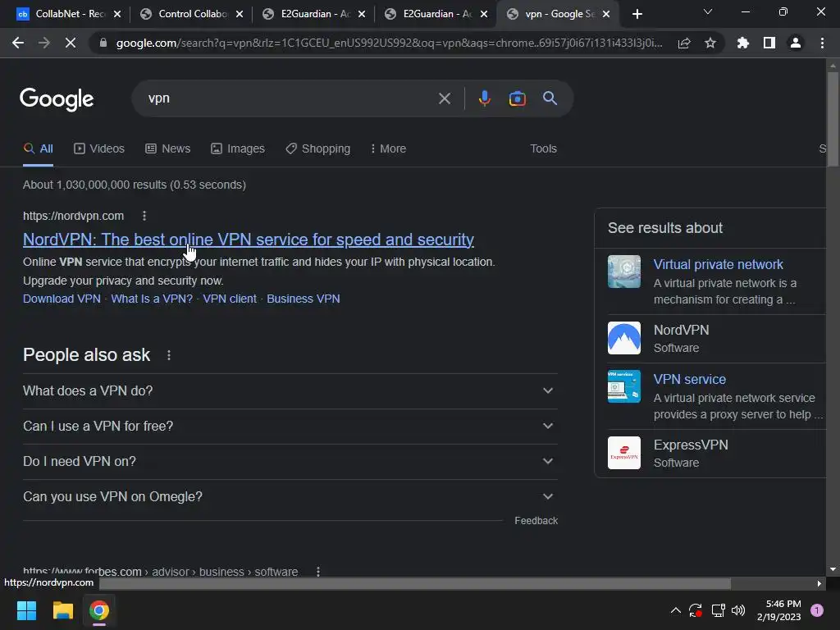Close the CollabNet tab

[x=117, y=14]
